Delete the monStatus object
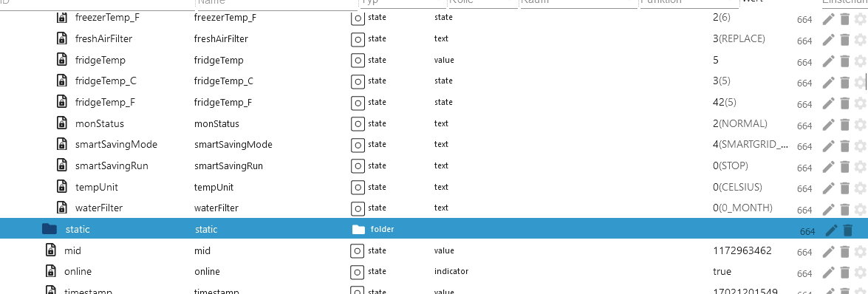 (x=844, y=125)
